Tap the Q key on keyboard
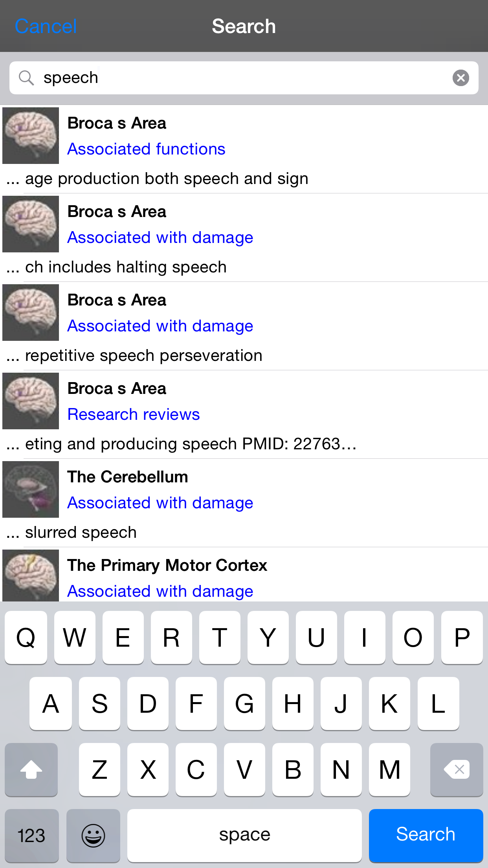 coord(26,637)
